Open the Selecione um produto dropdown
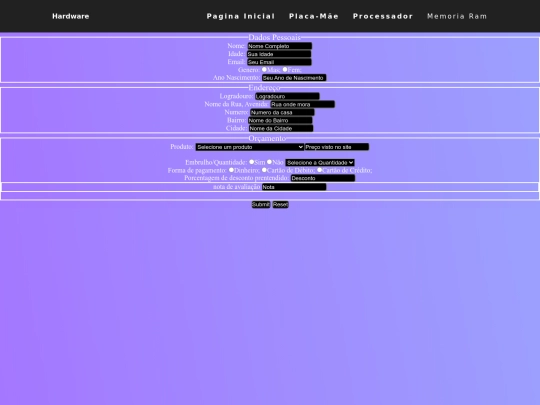Image resolution: width=540 pixels, height=405 pixels. pos(250,147)
